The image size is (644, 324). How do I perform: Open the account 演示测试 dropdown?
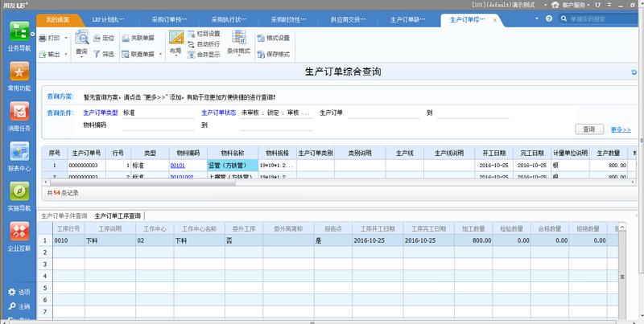pos(546,5)
